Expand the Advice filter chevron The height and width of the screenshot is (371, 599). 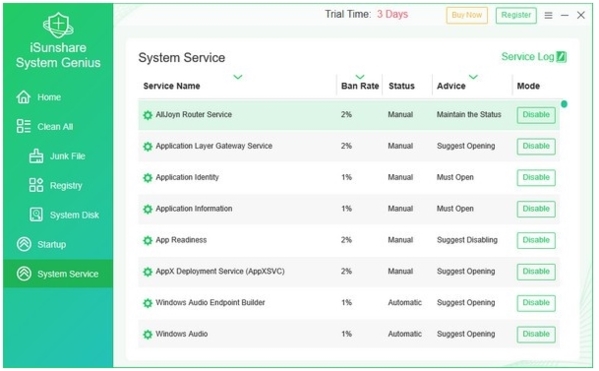(473, 77)
